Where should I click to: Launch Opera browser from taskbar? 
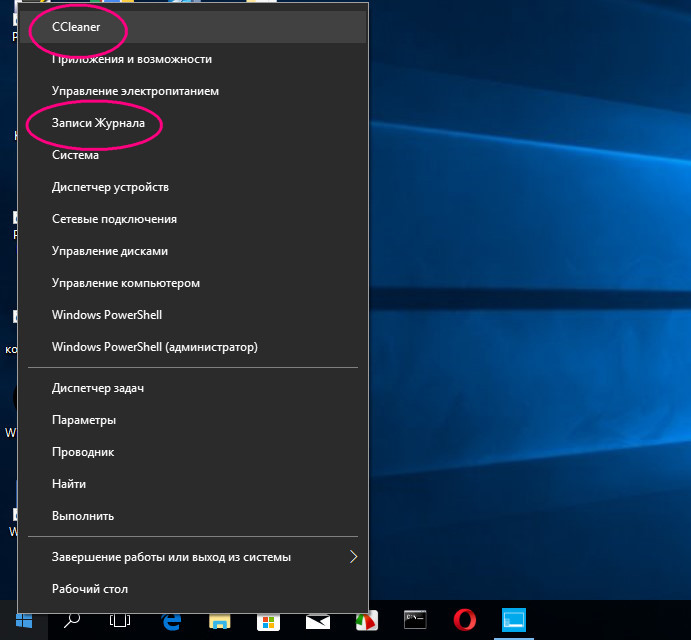[464, 621]
